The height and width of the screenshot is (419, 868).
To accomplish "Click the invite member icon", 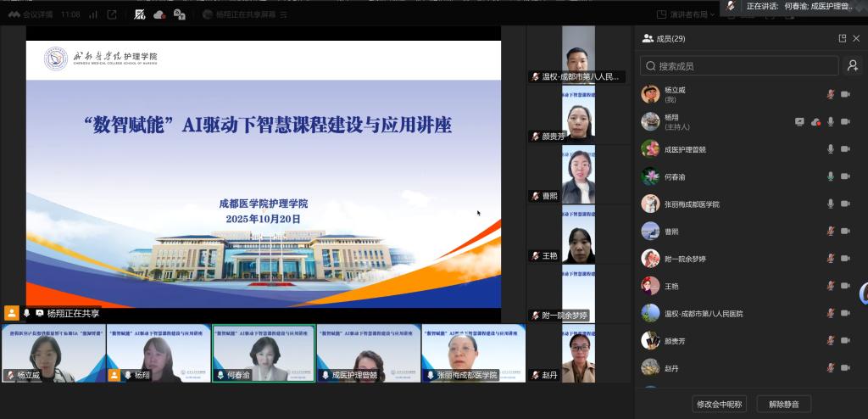I will [852, 66].
